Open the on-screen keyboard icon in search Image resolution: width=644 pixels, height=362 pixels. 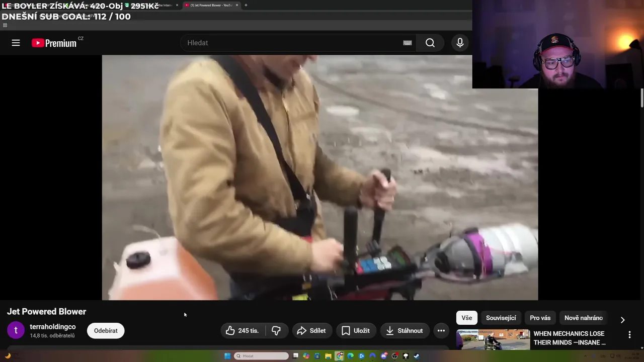(x=408, y=43)
